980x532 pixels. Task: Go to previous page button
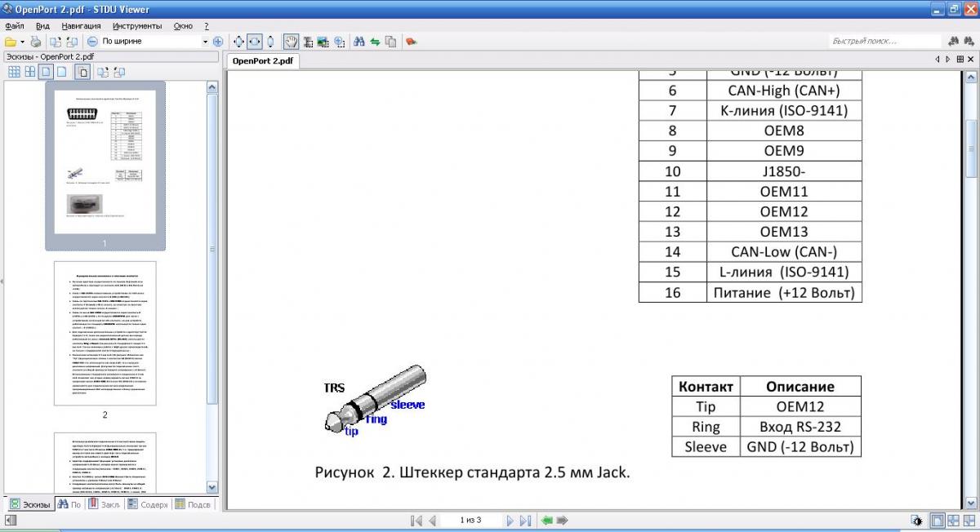point(432,520)
